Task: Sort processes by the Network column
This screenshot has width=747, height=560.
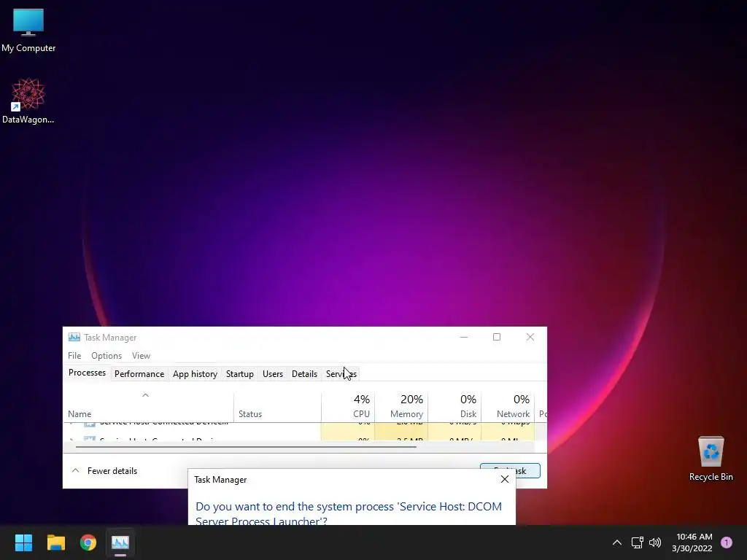Action: [508, 407]
